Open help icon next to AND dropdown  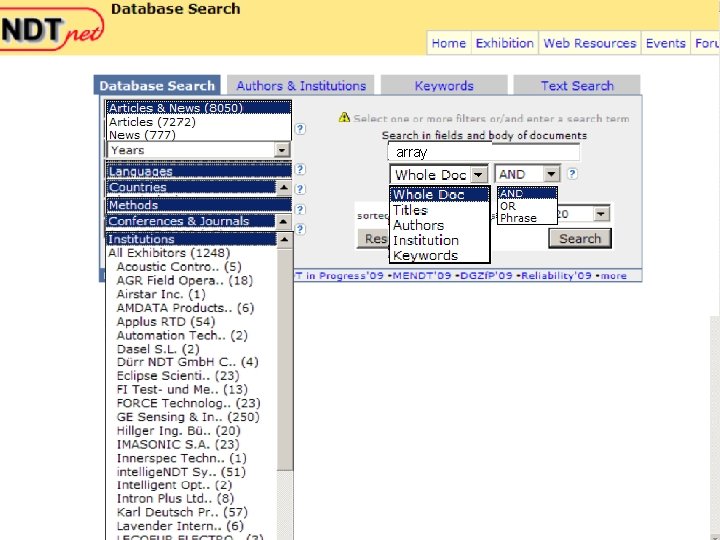[x=572, y=174]
